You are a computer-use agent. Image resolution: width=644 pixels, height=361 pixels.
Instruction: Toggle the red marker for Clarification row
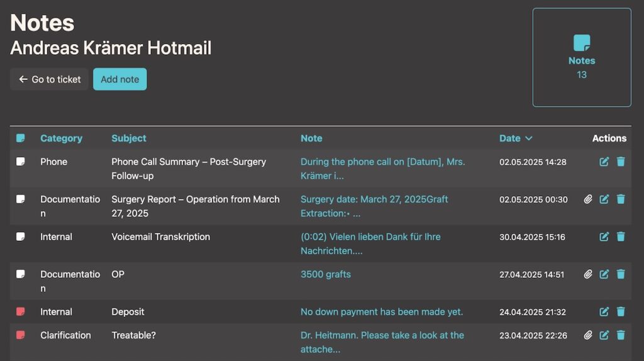pos(21,335)
